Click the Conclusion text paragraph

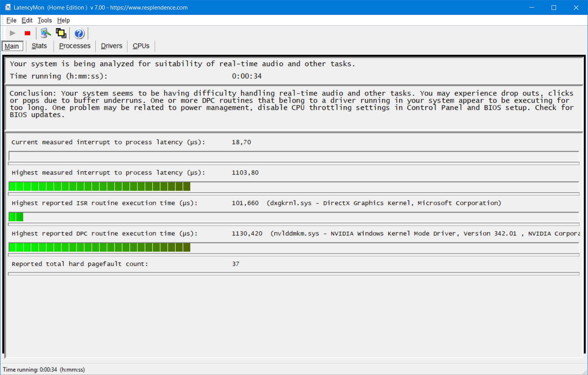[291, 104]
